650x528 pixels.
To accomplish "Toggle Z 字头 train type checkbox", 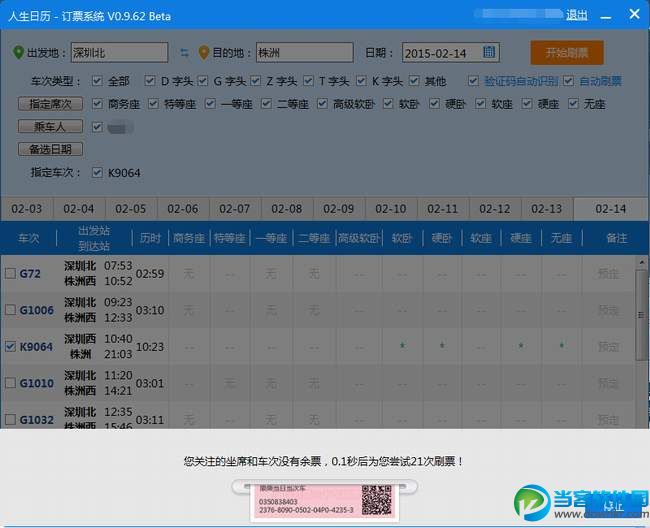I will coord(255,80).
